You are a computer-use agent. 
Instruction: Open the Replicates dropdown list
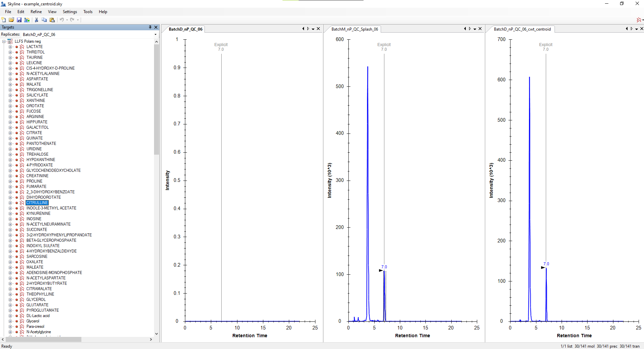[x=155, y=35]
